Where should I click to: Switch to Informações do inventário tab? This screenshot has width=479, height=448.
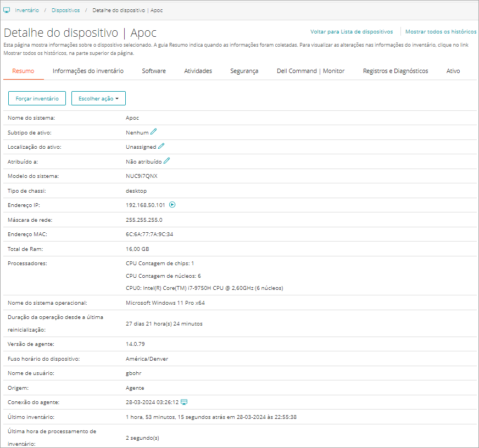(88, 71)
